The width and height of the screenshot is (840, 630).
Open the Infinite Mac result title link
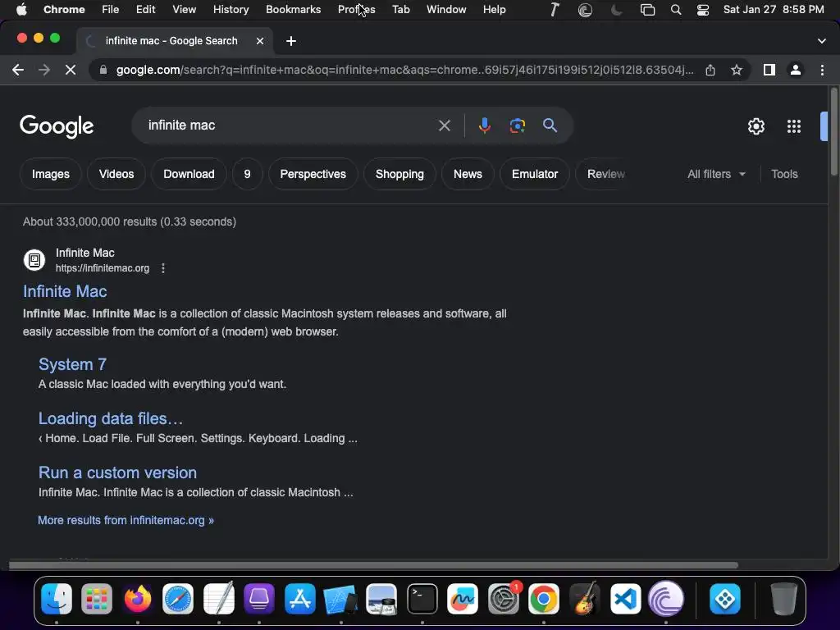click(x=65, y=291)
